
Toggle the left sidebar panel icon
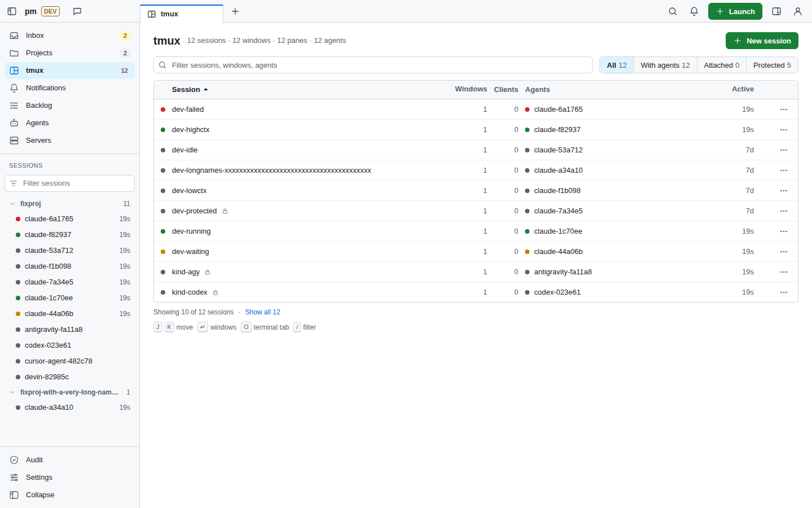click(12, 11)
